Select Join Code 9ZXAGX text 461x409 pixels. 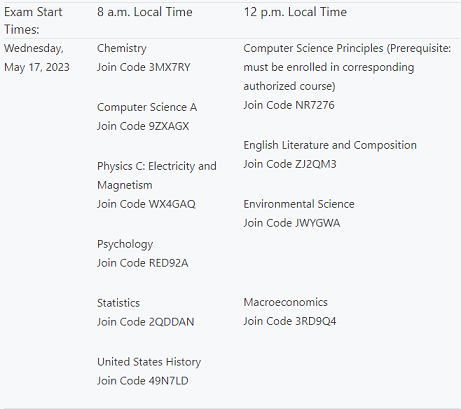[x=143, y=126]
